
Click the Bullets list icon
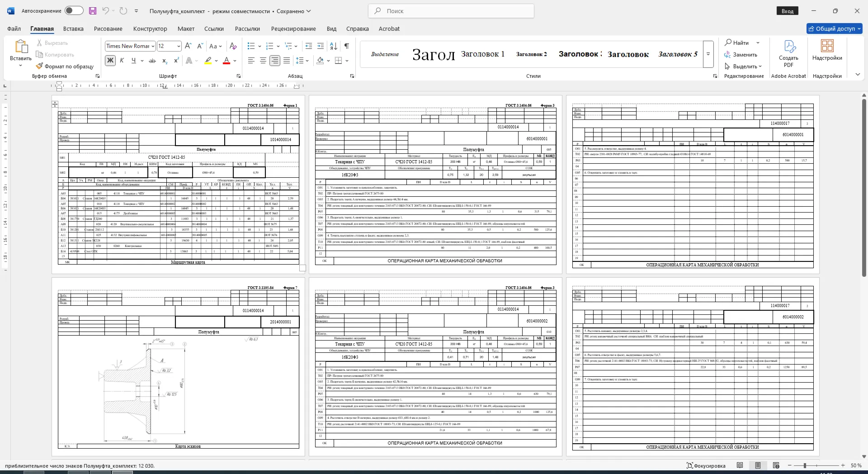pos(251,46)
